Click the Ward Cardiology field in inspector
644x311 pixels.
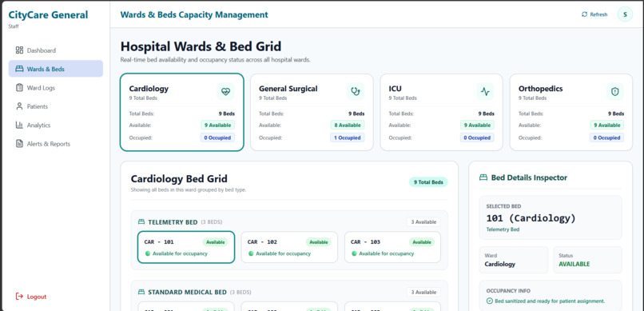point(514,260)
